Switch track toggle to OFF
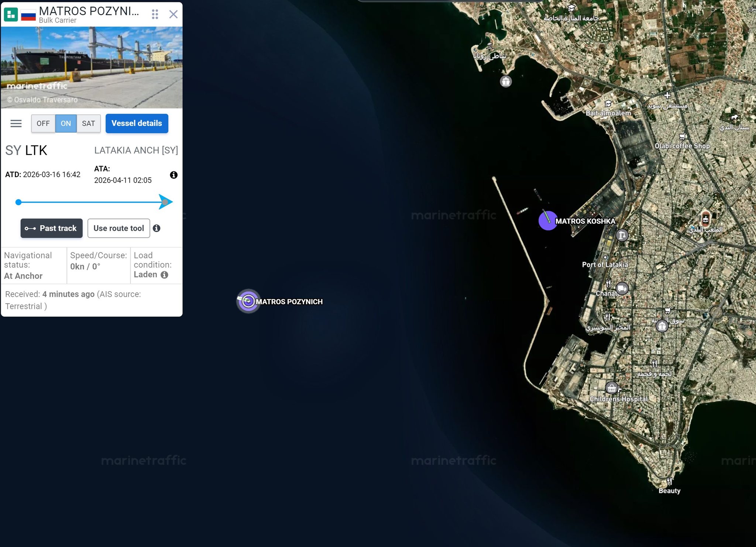This screenshot has width=756, height=547. click(x=43, y=123)
